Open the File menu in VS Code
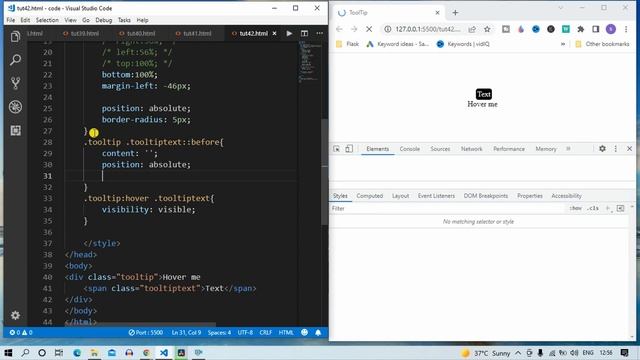 click(x=11, y=20)
